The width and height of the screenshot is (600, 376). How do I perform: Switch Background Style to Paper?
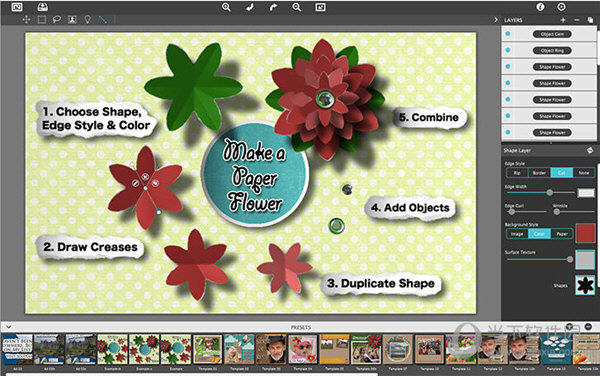[x=562, y=234]
